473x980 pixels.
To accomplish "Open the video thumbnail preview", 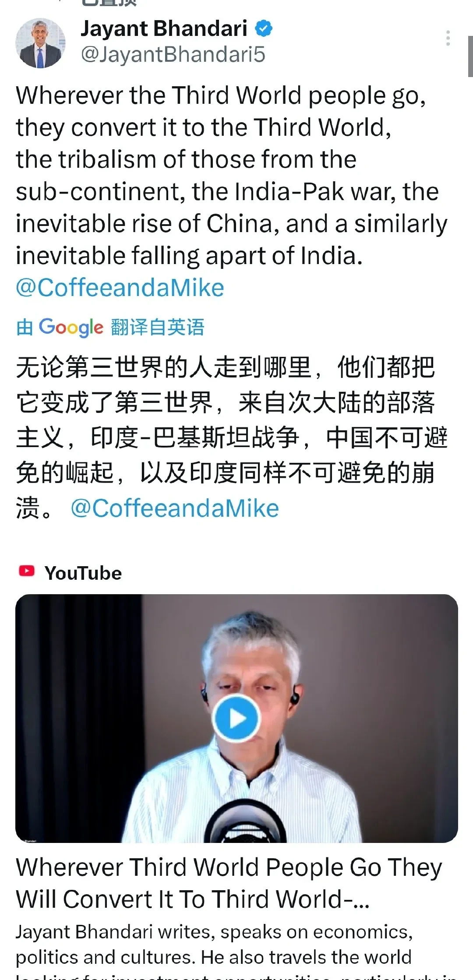I will [x=236, y=718].
